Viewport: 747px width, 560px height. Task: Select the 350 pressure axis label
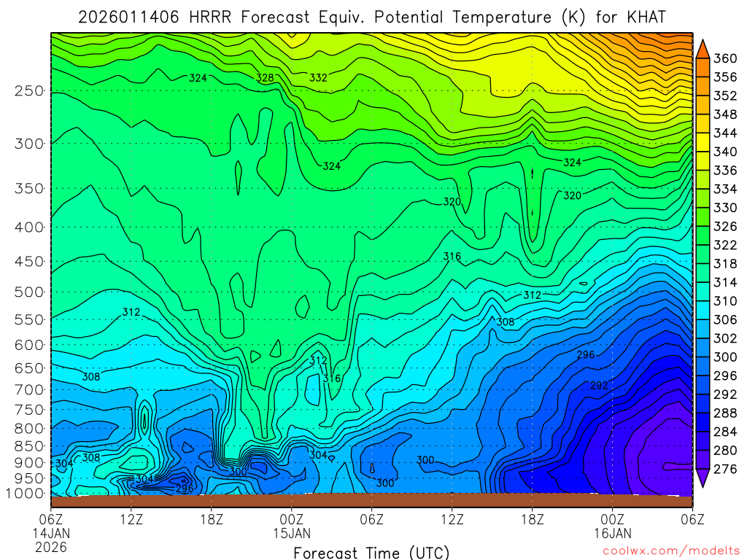click(x=29, y=188)
